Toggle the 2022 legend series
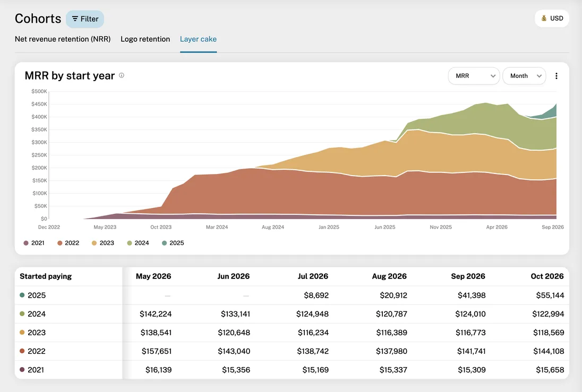582x392 pixels. [x=68, y=243]
